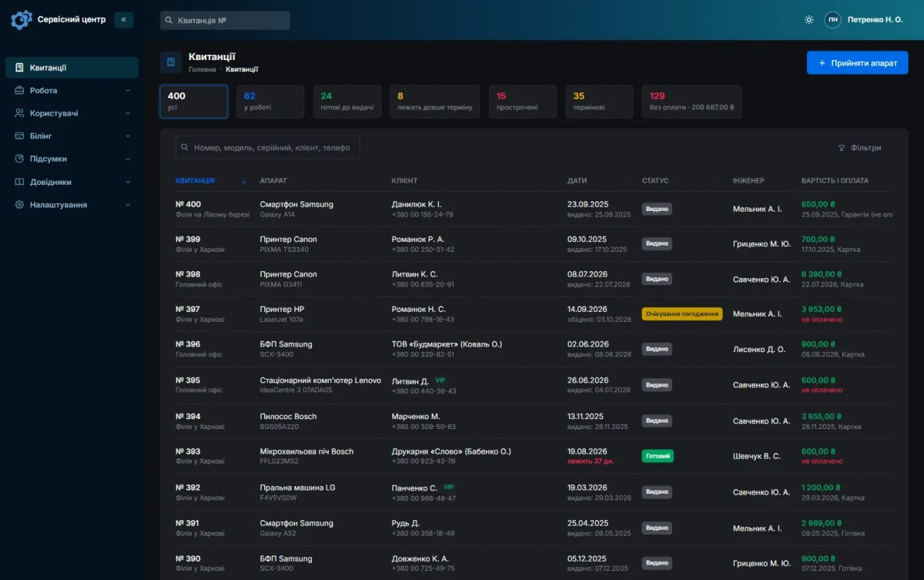Collapse the sidebar with the double-chevron button
The height and width of the screenshot is (580, 924).
tap(123, 20)
